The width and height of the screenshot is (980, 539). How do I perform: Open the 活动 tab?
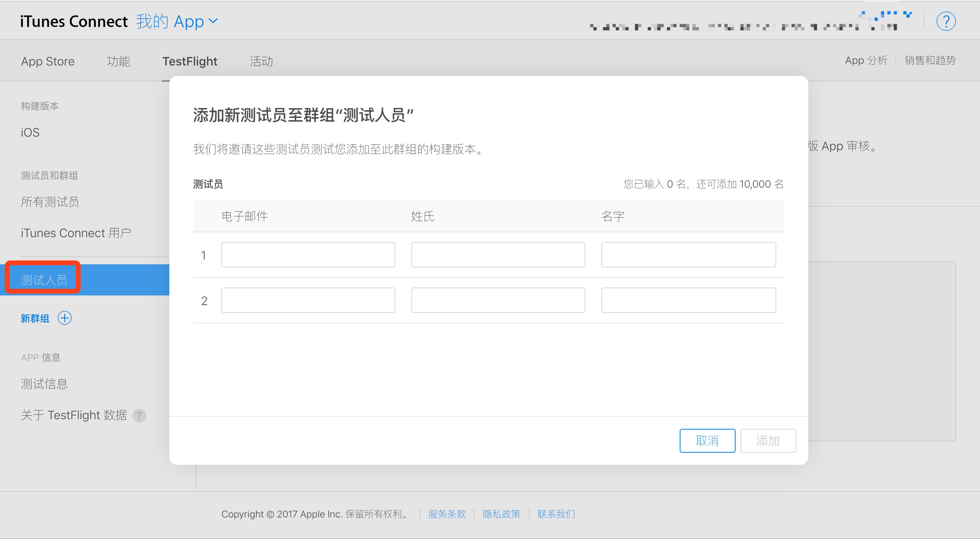coord(262,61)
